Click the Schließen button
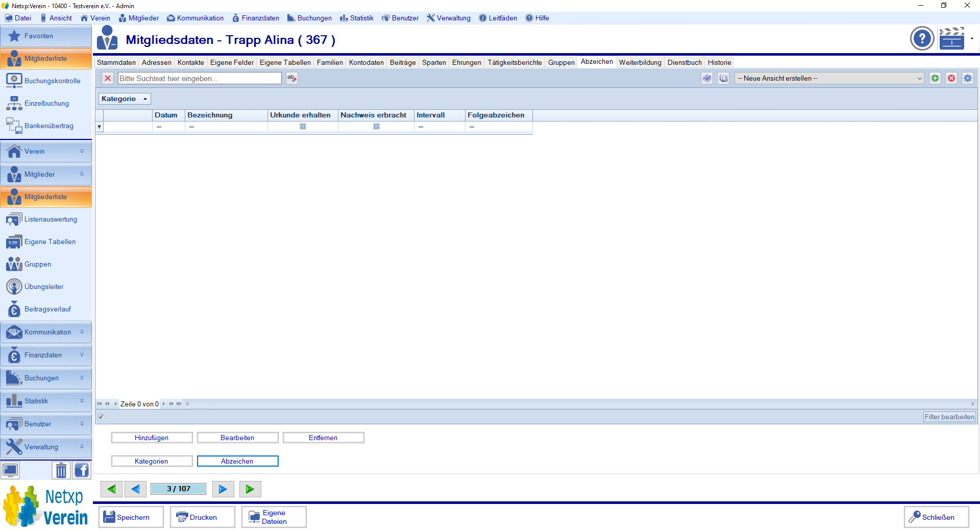 coord(937,517)
